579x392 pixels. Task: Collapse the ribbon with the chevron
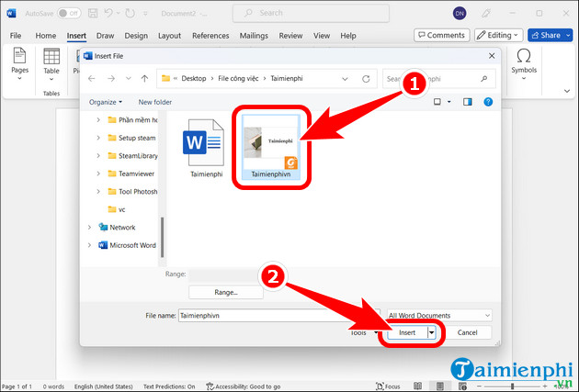pos(567,91)
